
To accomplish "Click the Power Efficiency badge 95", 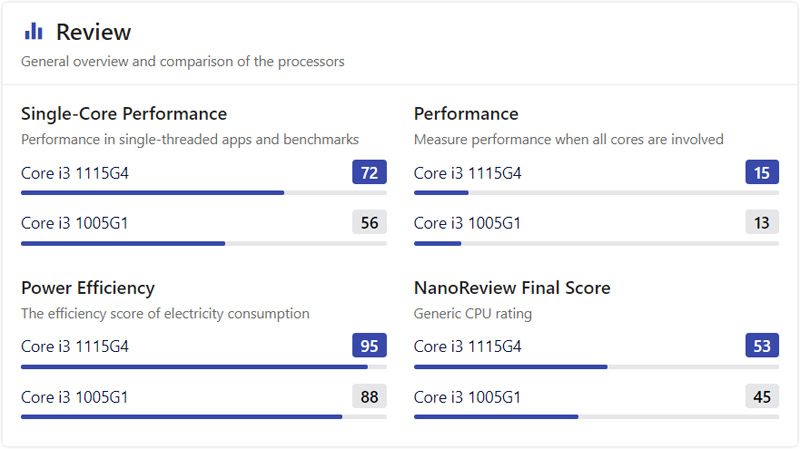I will [x=369, y=345].
